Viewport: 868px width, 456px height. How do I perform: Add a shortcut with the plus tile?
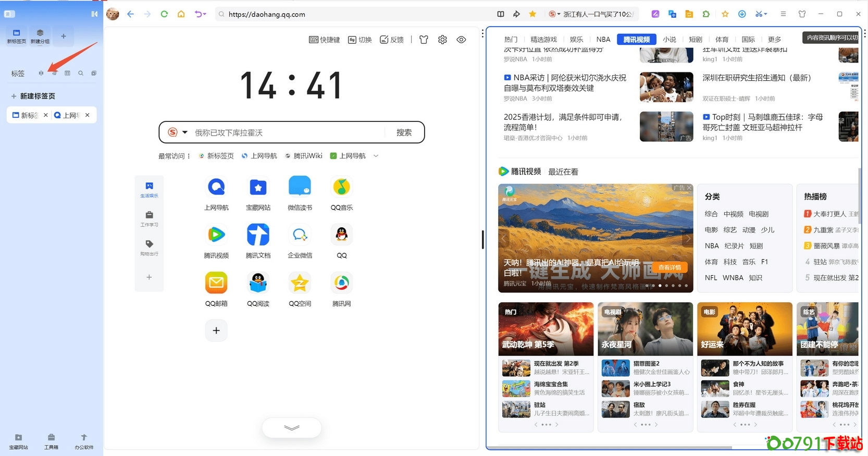pos(216,330)
